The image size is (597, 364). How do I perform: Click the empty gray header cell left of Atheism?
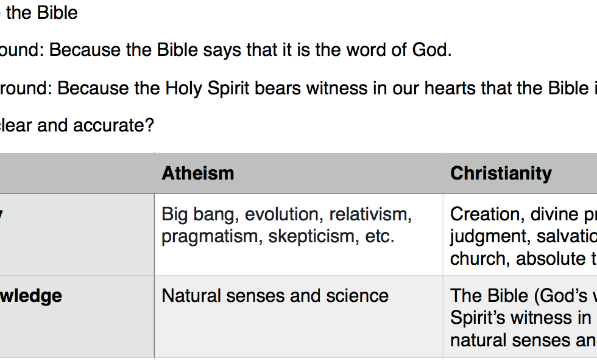tap(76, 173)
